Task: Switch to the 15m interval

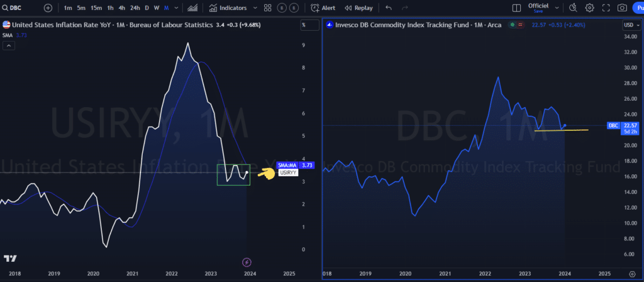Action: 96,8
